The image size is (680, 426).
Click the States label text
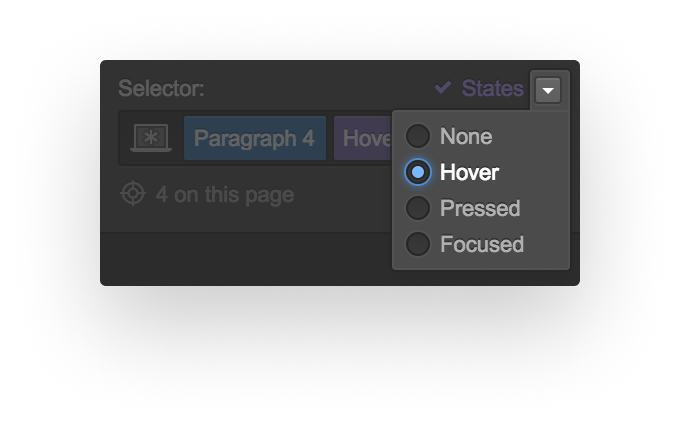point(492,88)
